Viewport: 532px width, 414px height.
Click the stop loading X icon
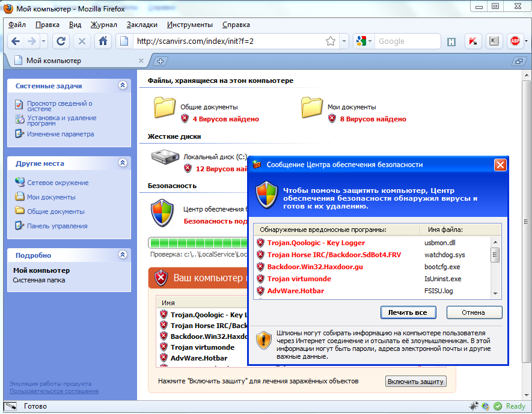point(82,41)
